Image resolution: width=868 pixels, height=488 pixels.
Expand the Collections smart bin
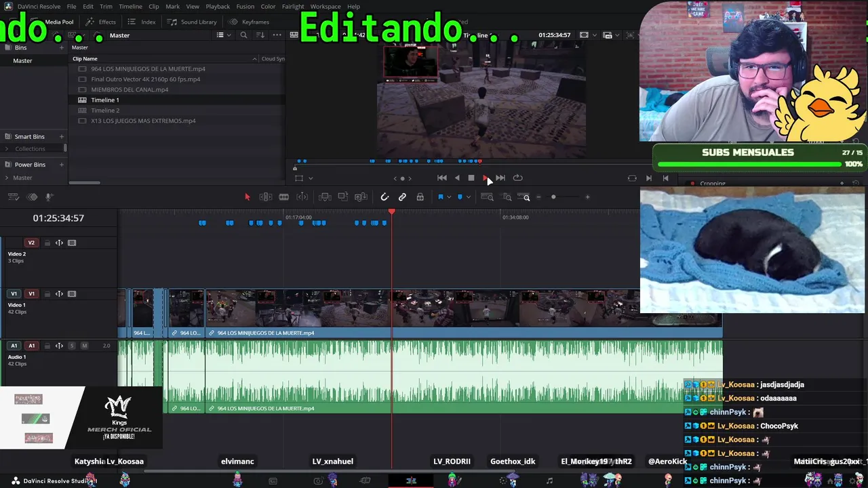click(x=7, y=148)
